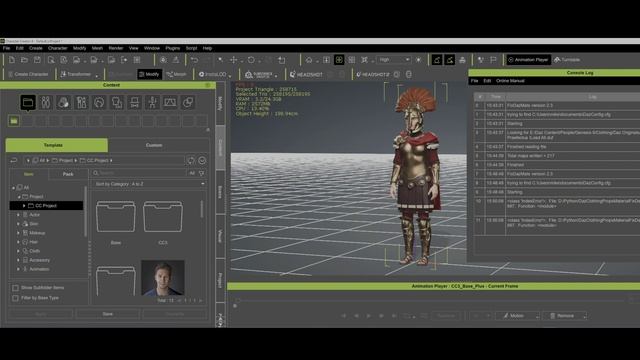Open the Makeup category icon in Content
Screen dimensions: 640x360
pos(81,102)
